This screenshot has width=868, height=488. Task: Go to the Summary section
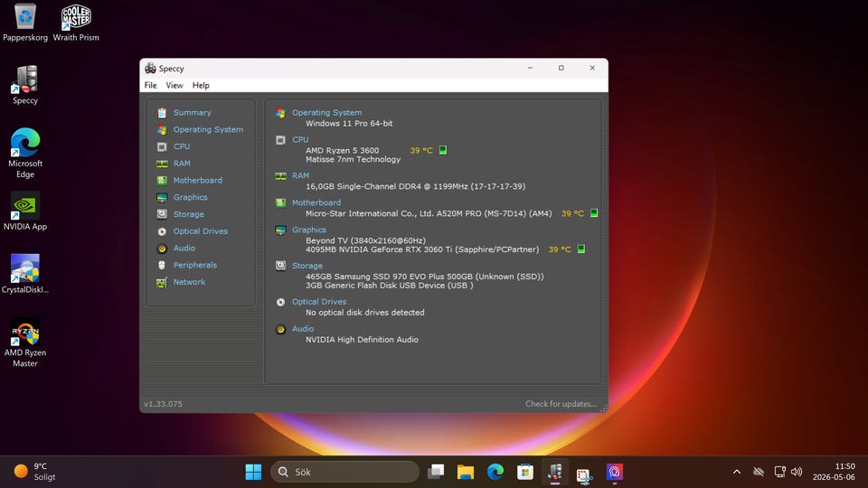coord(192,112)
